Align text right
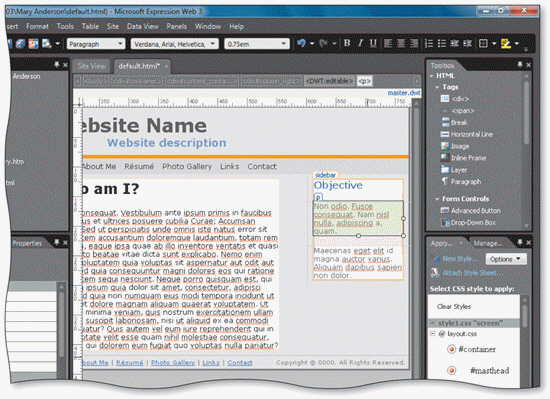Viewport: 550px width, 399px height. click(x=414, y=43)
